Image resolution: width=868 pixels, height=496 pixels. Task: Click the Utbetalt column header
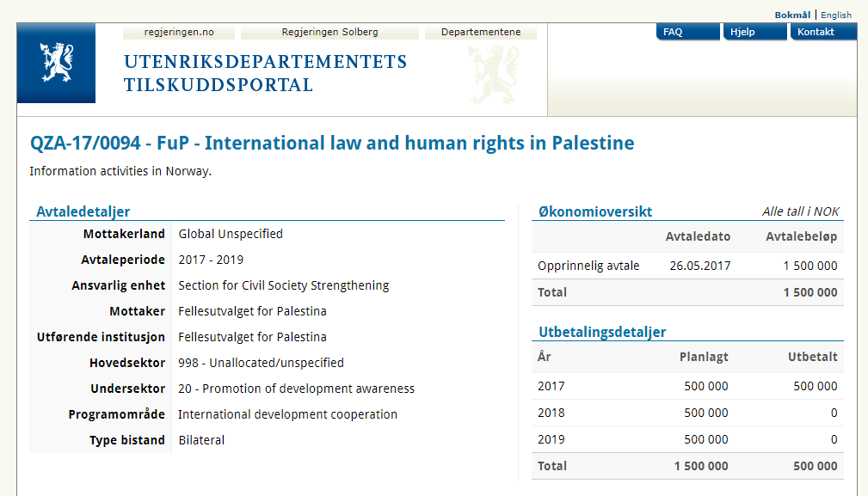(812, 357)
